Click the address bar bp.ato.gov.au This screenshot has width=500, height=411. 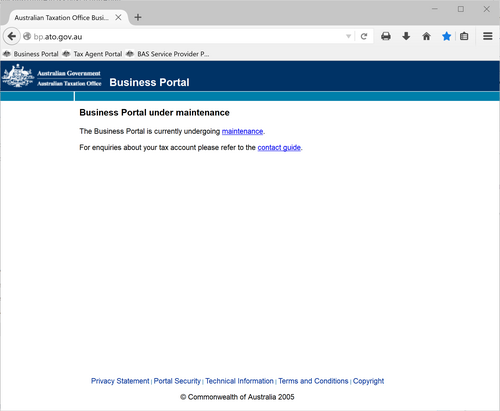tap(187, 36)
